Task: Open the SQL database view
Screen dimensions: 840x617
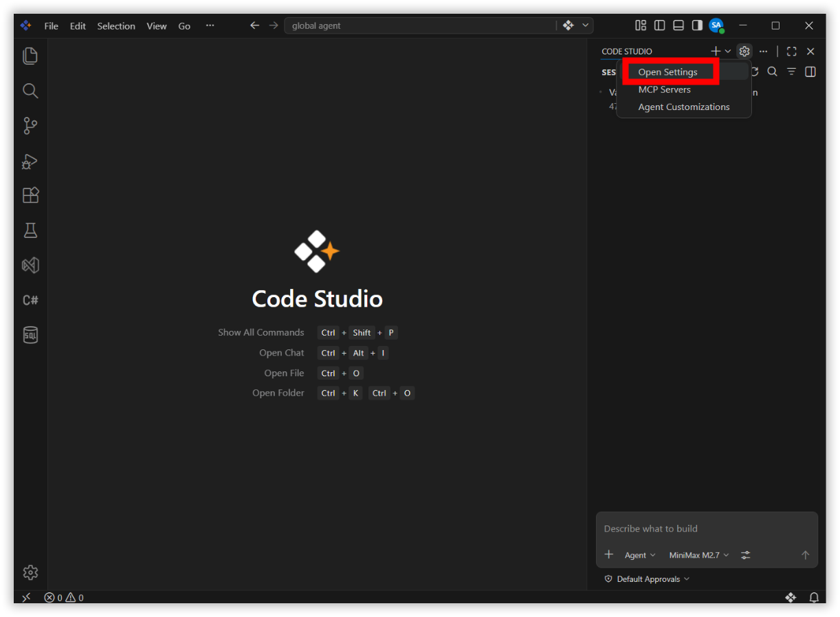Action: click(x=30, y=335)
